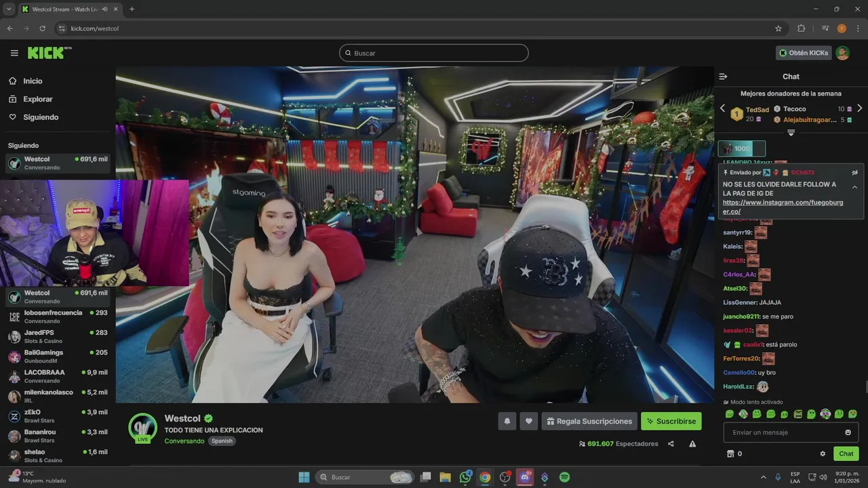868x488 pixels.
Task: Open lobosenfrecuencia channel
Action: click(58, 317)
